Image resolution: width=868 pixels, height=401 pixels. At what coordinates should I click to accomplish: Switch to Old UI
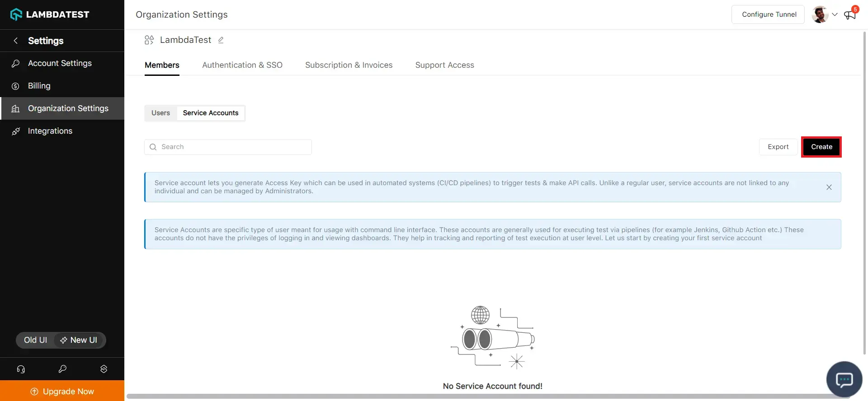[x=35, y=340]
